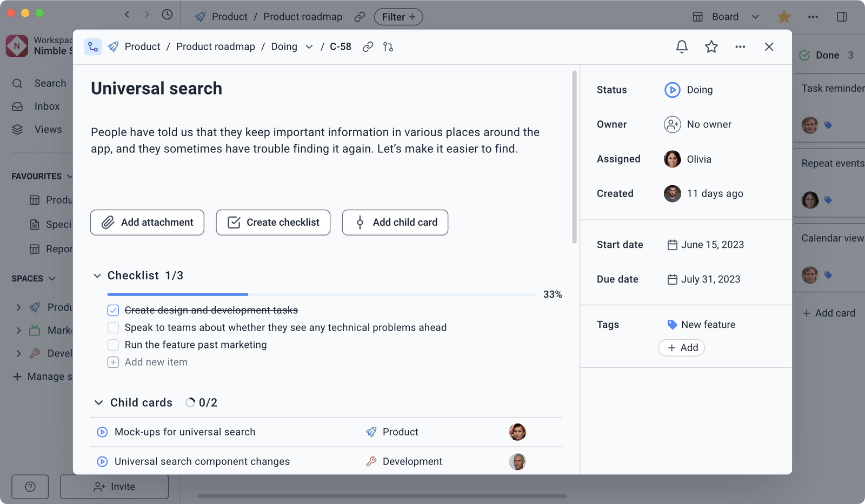Uncheck 'Create design and development tasks'
The height and width of the screenshot is (504, 865).
pos(113,310)
